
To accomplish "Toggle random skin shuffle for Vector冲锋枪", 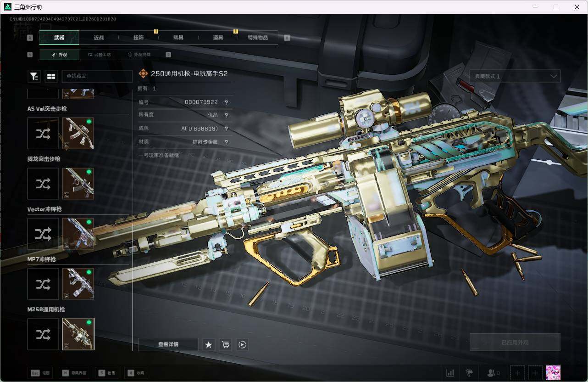I will (43, 234).
